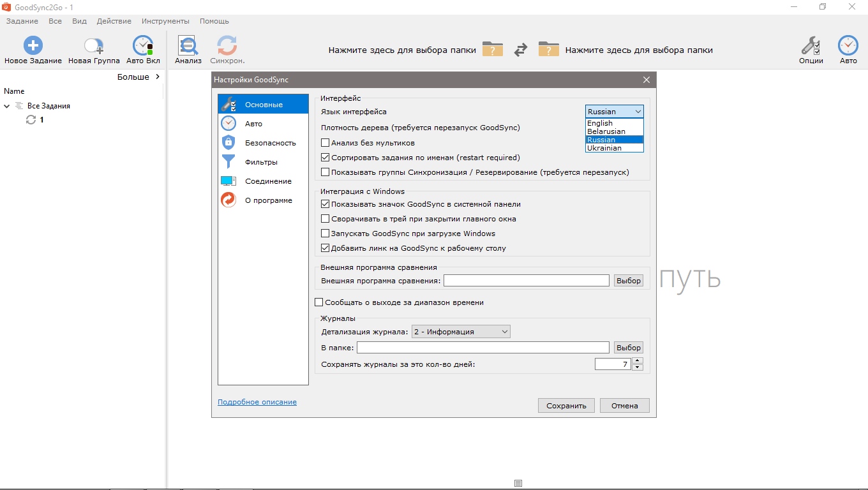Choose the left folder question-mark icon
This screenshot has height=490, width=868.
(493, 49)
